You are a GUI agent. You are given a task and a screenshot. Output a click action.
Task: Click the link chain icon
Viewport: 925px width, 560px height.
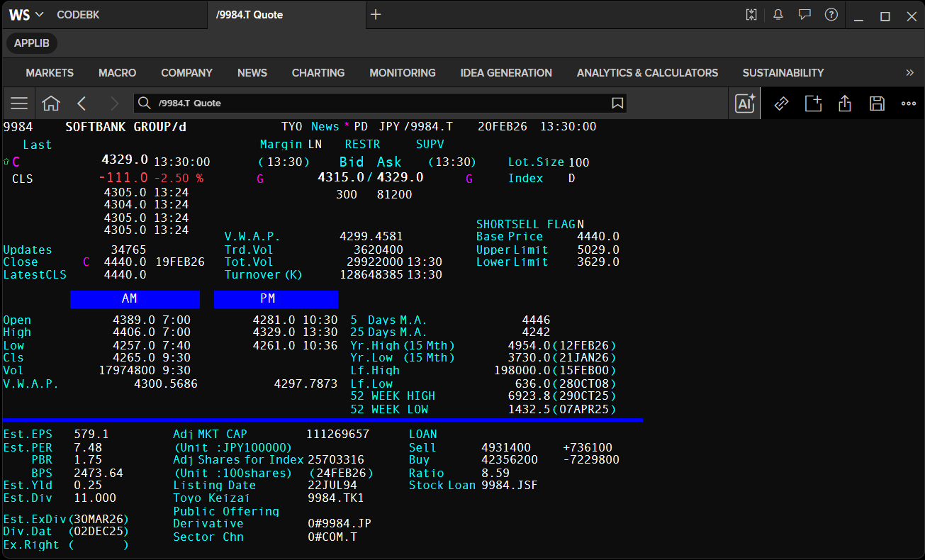[x=781, y=103]
